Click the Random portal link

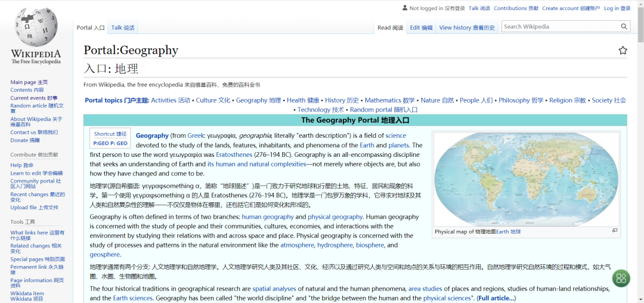383,110
